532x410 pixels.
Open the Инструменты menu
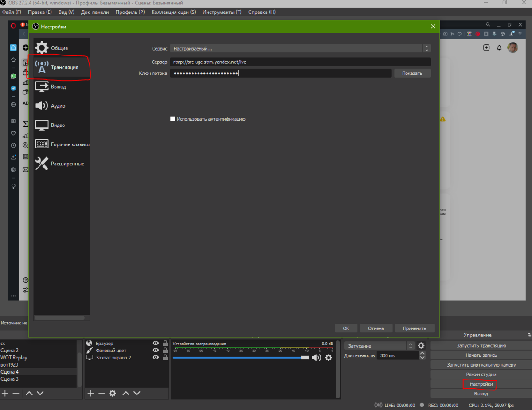point(222,12)
